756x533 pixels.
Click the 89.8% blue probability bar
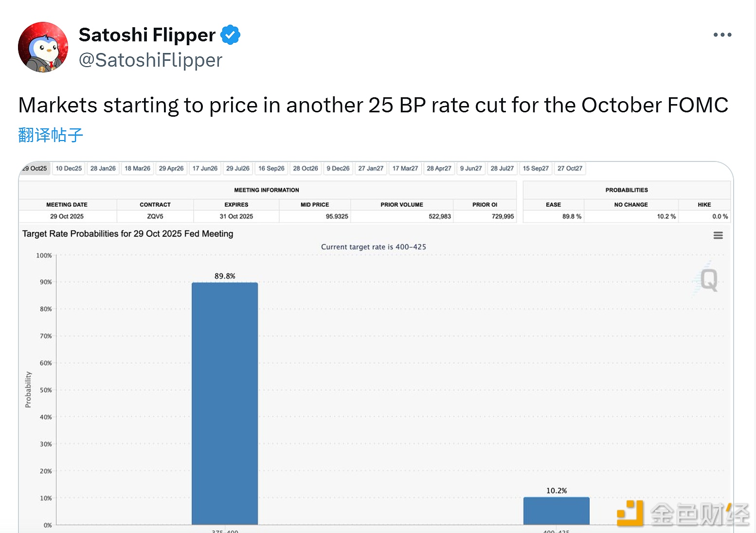(225, 403)
